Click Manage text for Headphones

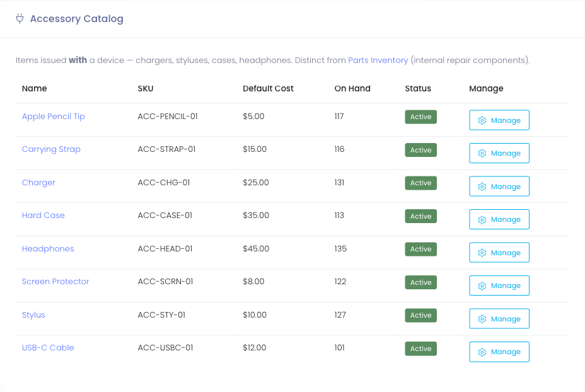pos(506,253)
